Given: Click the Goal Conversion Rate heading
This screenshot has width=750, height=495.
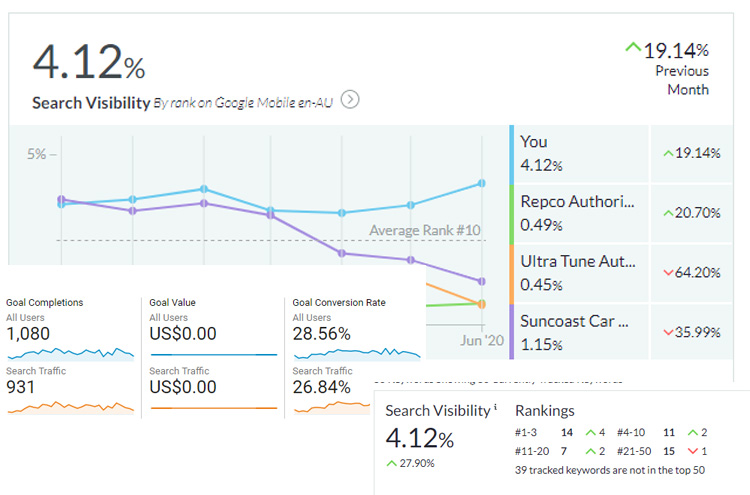Looking at the screenshot, I should pos(339,302).
